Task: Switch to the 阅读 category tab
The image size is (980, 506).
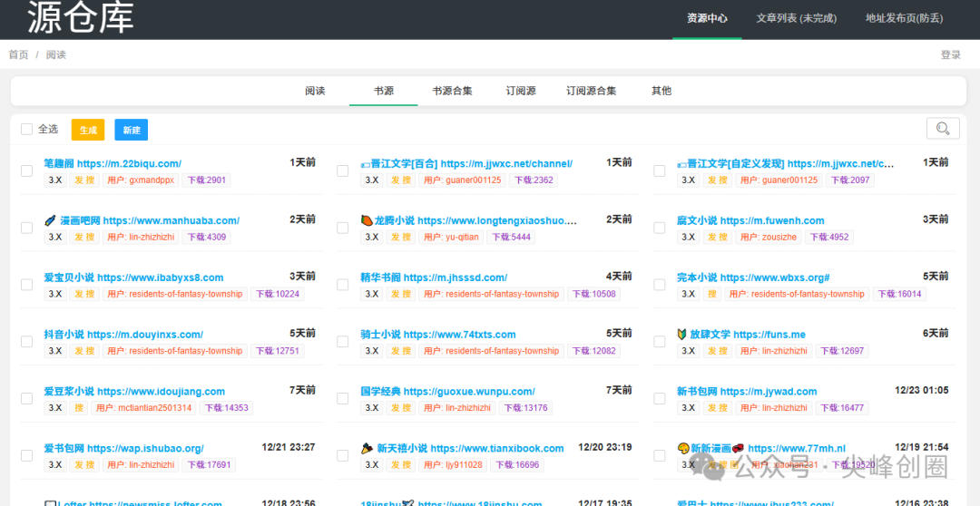Action: coord(315,92)
